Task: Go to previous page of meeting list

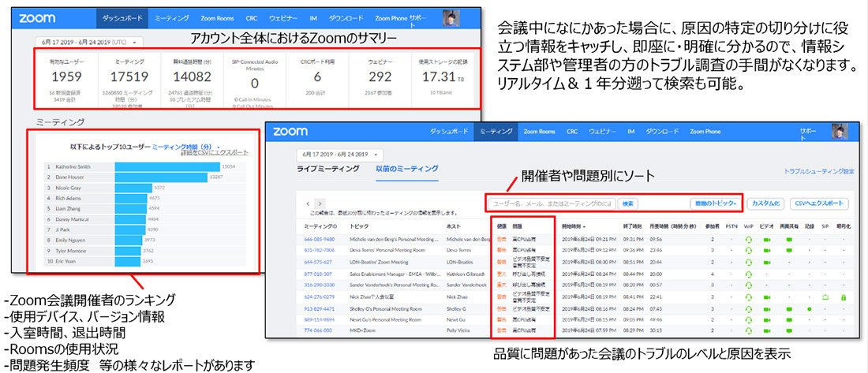Action: coord(309,203)
